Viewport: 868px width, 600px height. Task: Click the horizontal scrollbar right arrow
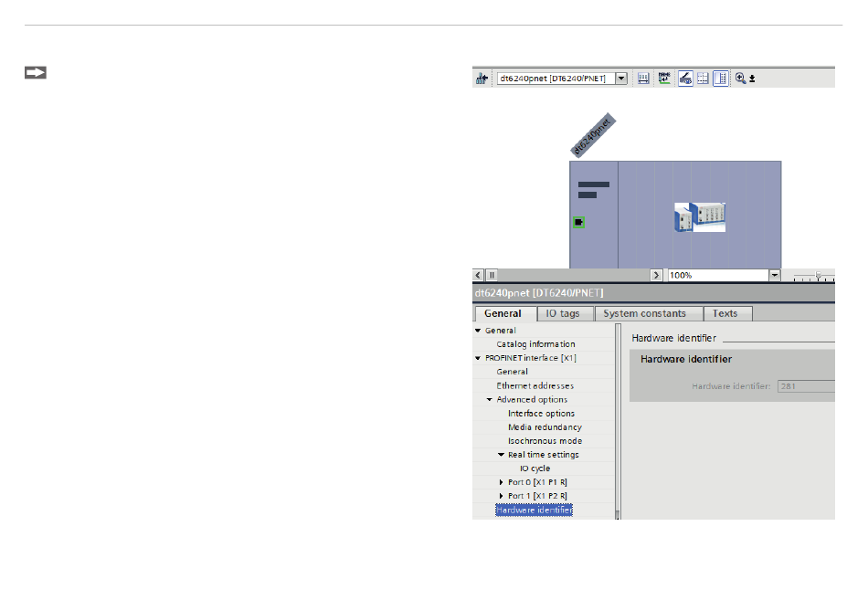pos(656,274)
